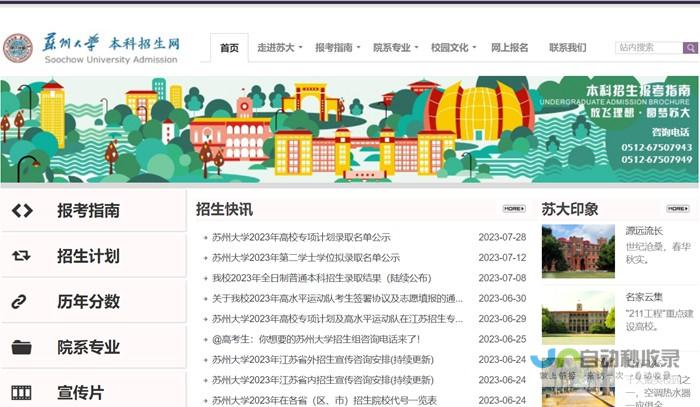Click the 源远流长 red brick building thumbnail
Image resolution: width=700 pixels, height=407 pixels.
tap(578, 251)
